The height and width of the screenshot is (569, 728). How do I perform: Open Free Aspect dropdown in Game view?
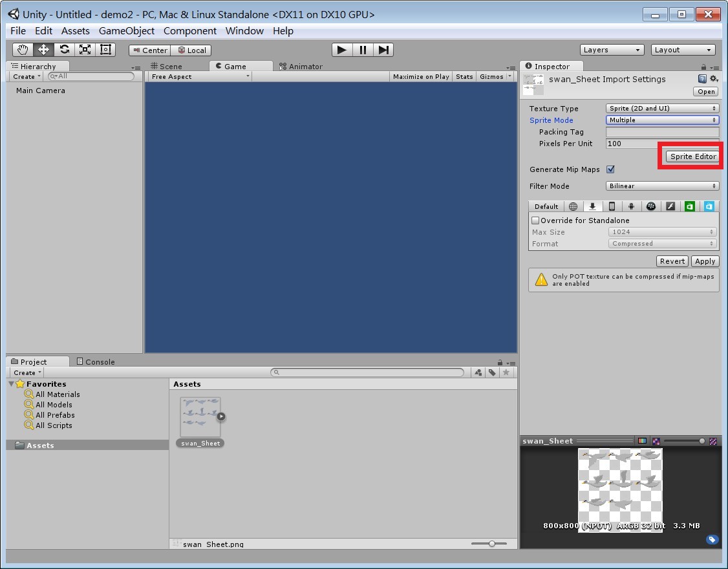coord(200,77)
